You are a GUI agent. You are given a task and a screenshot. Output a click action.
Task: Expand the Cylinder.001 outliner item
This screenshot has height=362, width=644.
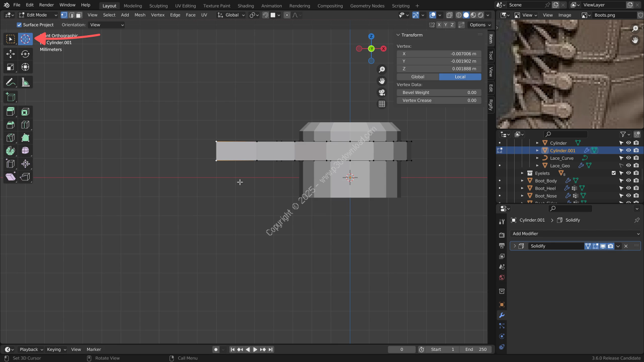[537, 150]
